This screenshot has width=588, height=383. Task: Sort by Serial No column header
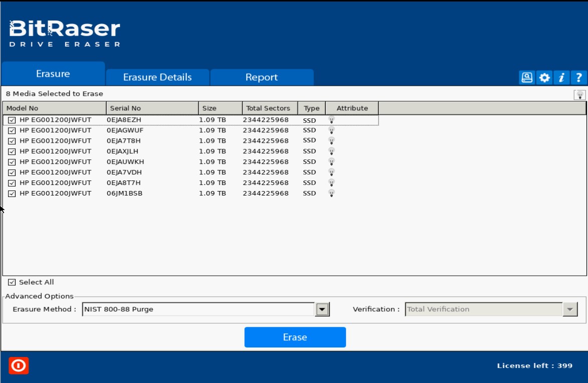pyautogui.click(x=152, y=108)
